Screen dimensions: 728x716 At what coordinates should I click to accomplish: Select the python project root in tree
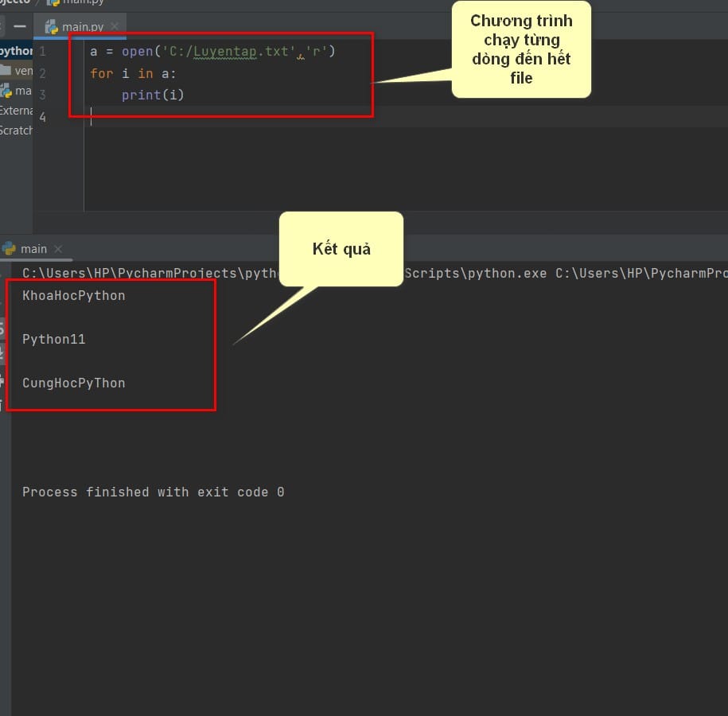pyautogui.click(x=16, y=51)
